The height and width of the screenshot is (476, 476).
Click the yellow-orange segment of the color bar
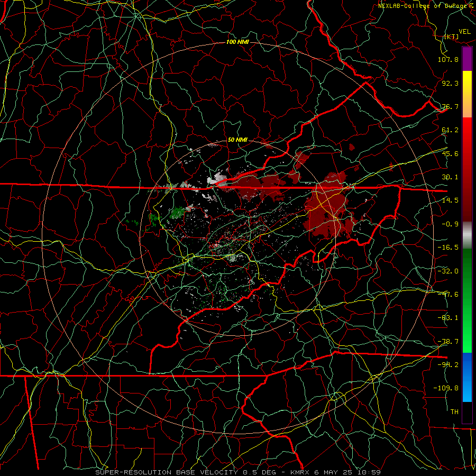click(467, 94)
